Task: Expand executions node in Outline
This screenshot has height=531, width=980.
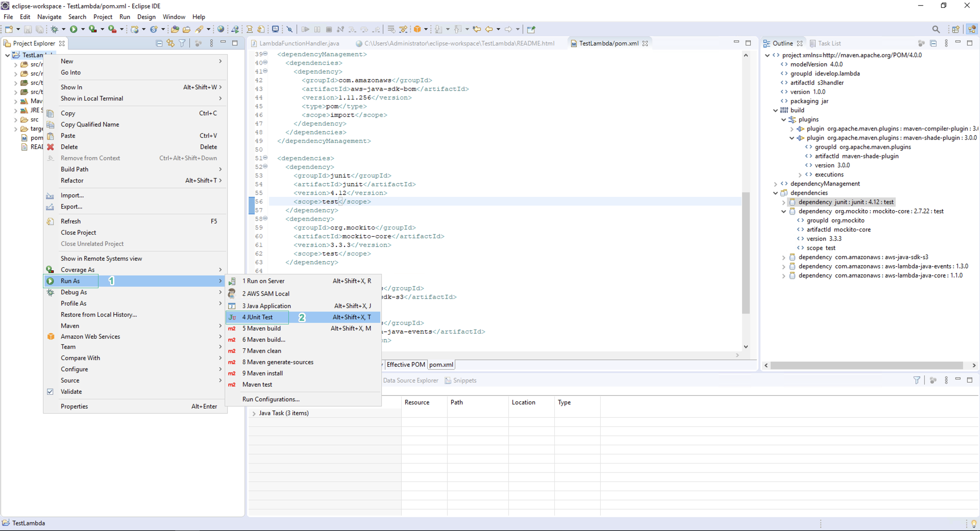Action: [800, 175]
